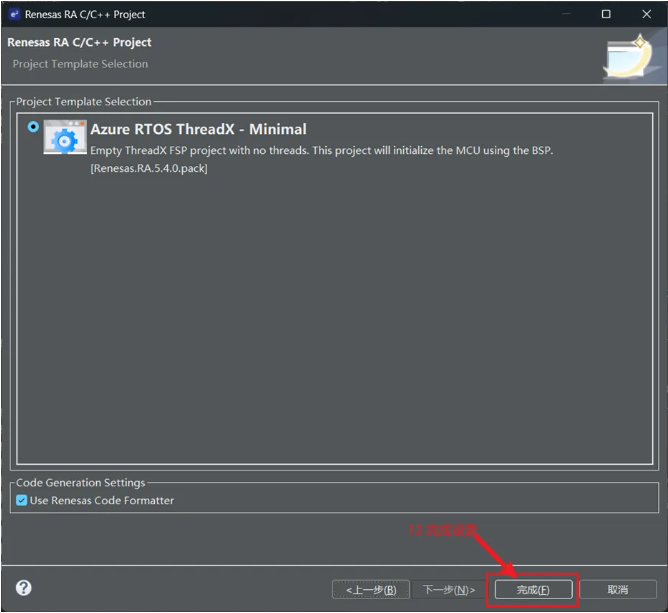This screenshot has height=613, width=668.
Task: Toggle Use Renesas Code Formatter checkbox
Action: pos(22,500)
